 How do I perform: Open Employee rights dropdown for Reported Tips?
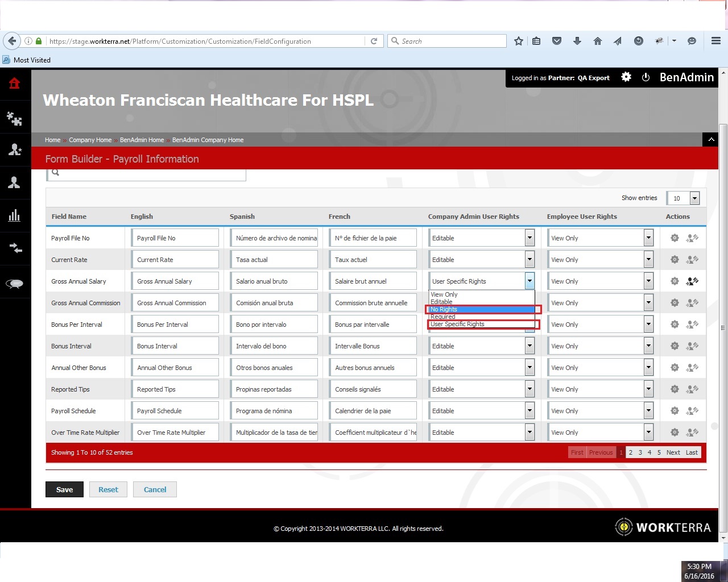pos(600,389)
